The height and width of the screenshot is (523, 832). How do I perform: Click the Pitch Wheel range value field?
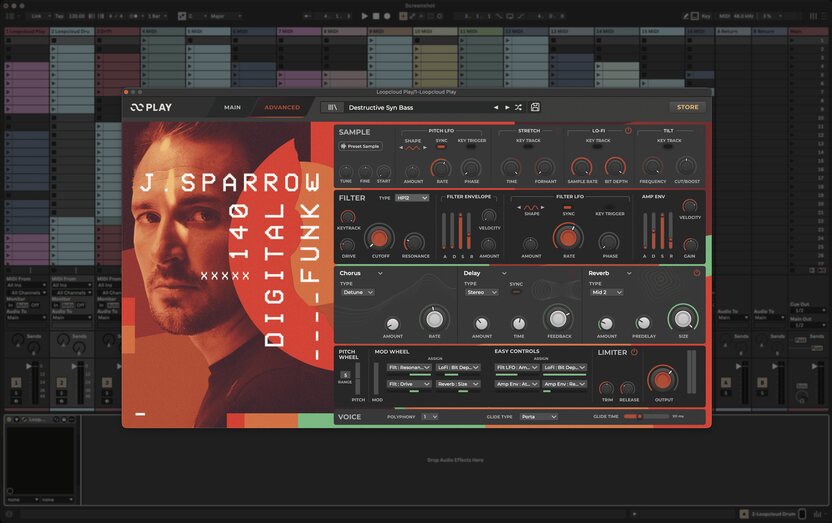345,375
